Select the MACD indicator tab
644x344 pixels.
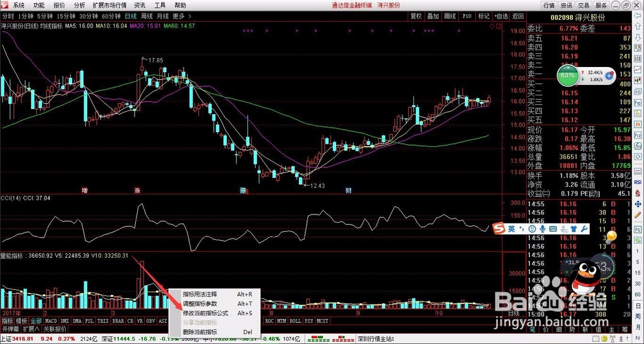[51, 321]
